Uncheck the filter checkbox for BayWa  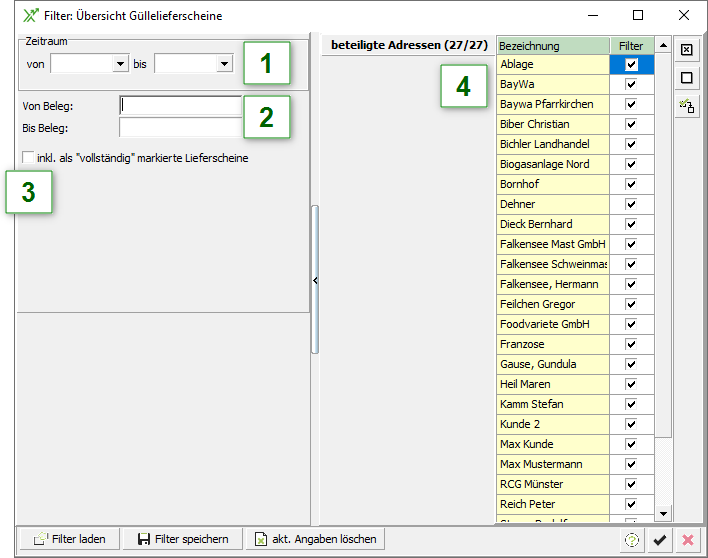[631, 85]
